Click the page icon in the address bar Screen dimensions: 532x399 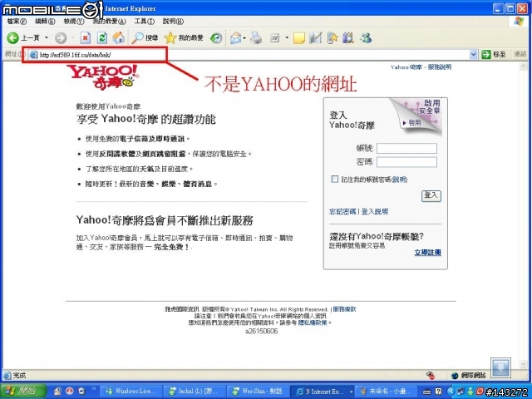tap(33, 55)
